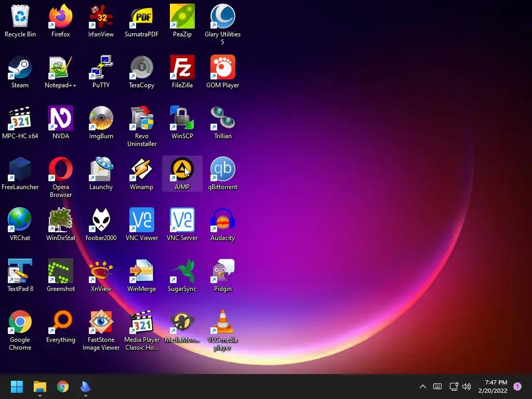
Task: Expand the hidden system tray icons
Action: tap(423, 387)
